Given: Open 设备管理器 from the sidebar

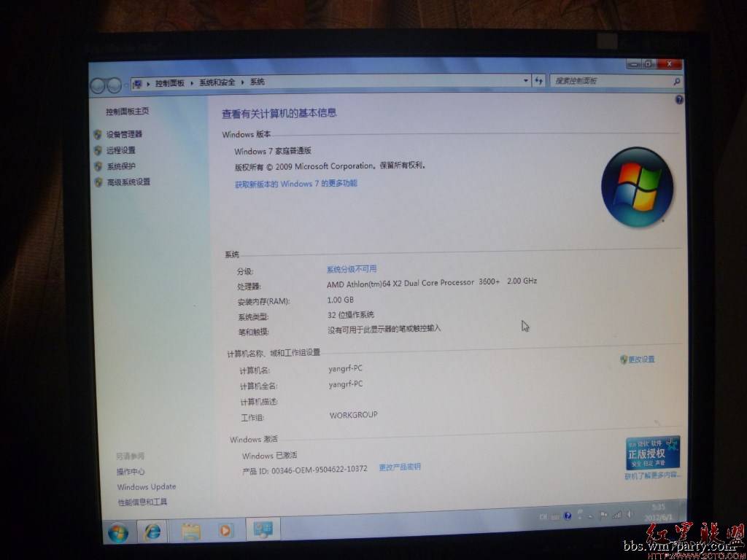Looking at the screenshot, I should click(124, 134).
